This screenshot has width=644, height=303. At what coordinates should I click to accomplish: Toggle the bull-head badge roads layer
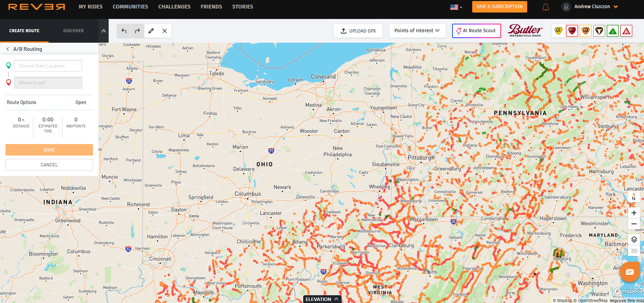[x=599, y=31]
